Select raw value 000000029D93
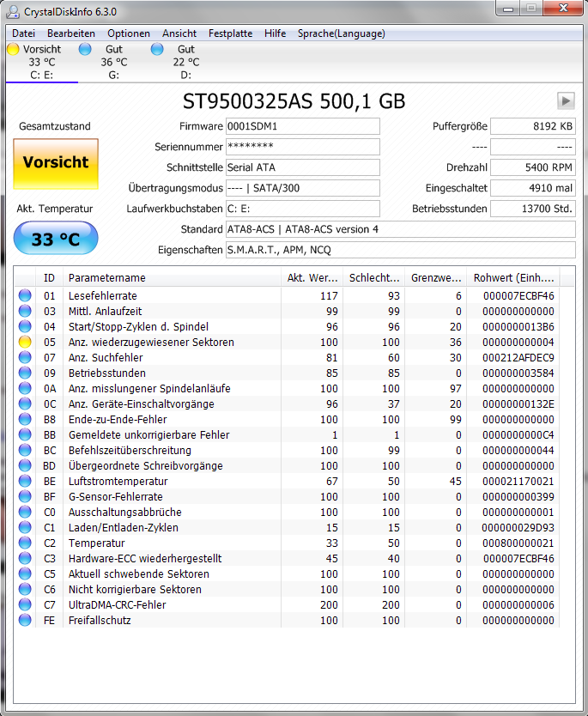Image resolution: width=588 pixels, height=716 pixels. (x=518, y=527)
